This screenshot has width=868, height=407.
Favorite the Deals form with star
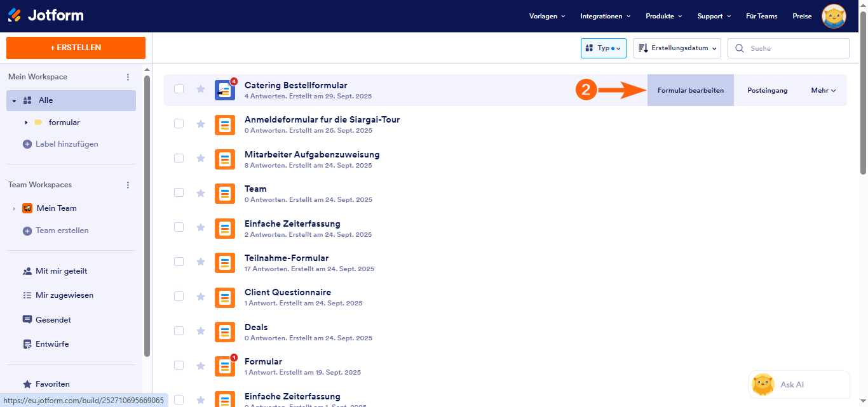point(201,331)
